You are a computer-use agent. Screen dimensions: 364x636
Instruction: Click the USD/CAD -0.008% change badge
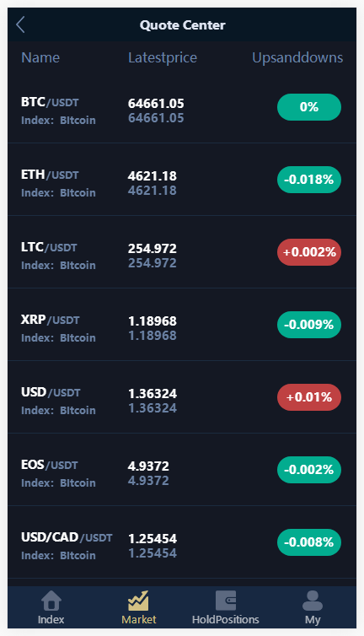click(309, 542)
